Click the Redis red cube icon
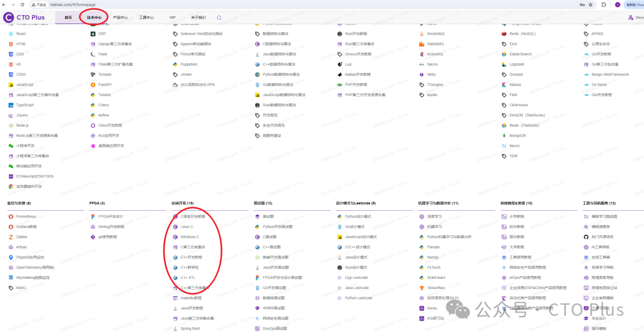Screen dimensions: 644x335 (x=504, y=34)
